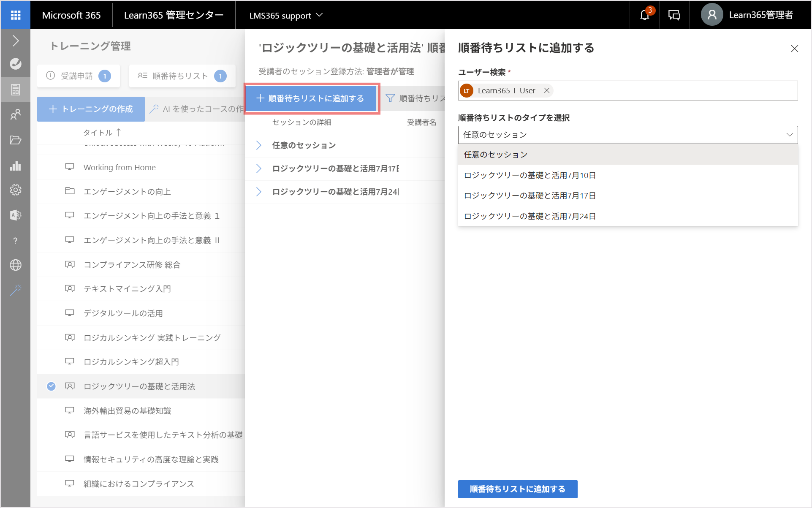
Task: Remove Learn365 T-User from user search
Action: 546,90
